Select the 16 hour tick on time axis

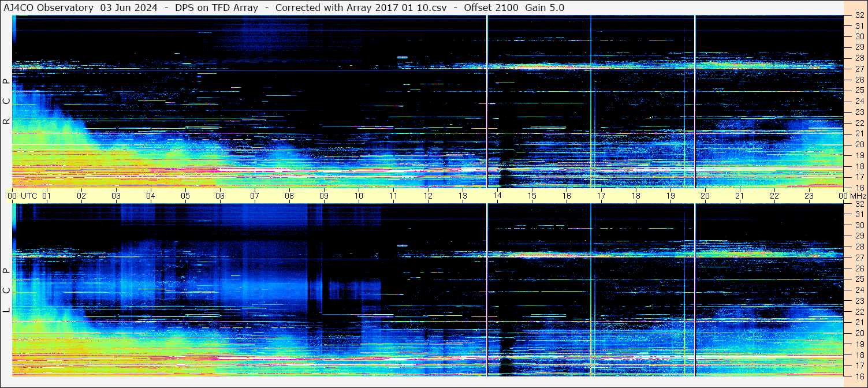click(567, 196)
